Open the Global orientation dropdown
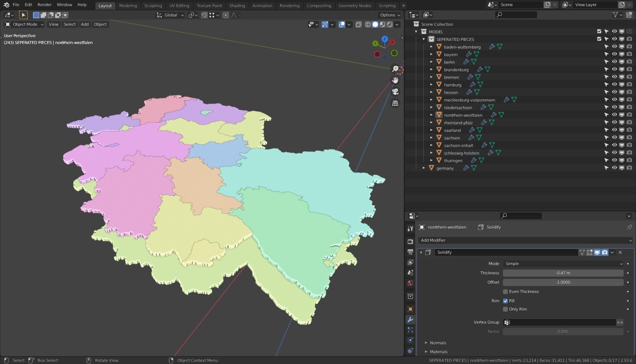 (x=170, y=15)
